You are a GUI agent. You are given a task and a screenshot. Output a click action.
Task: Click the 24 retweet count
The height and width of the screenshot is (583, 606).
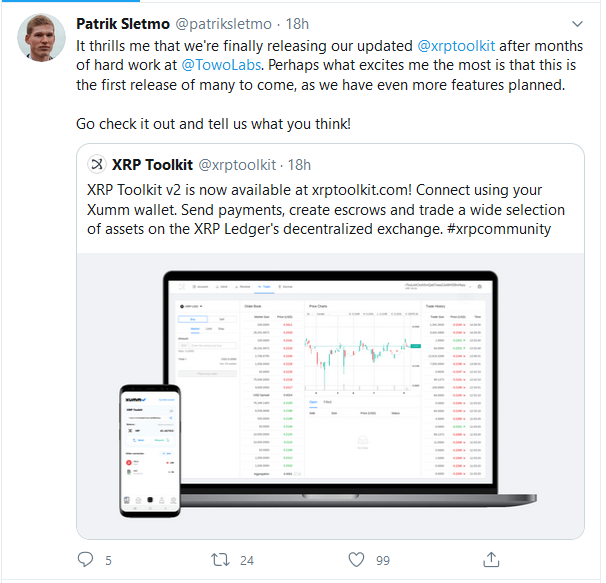pyautogui.click(x=246, y=560)
